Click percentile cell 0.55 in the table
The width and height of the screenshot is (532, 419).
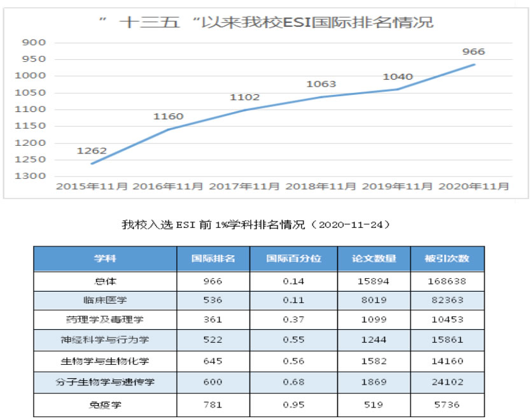(x=293, y=340)
